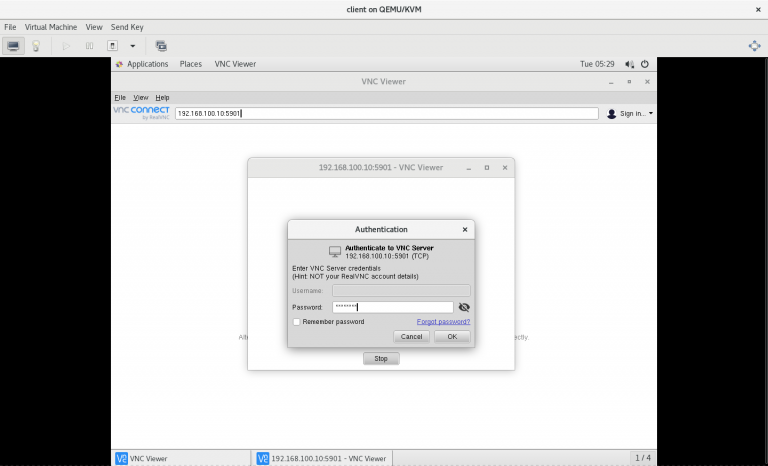Screen dimensions: 768x466
Task: Click the volume speaker icon
Action: click(x=629, y=64)
